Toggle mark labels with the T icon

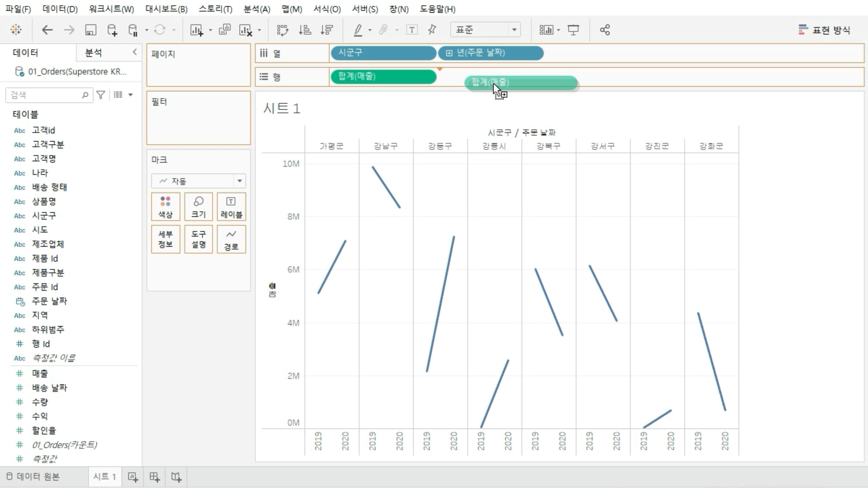tap(412, 30)
